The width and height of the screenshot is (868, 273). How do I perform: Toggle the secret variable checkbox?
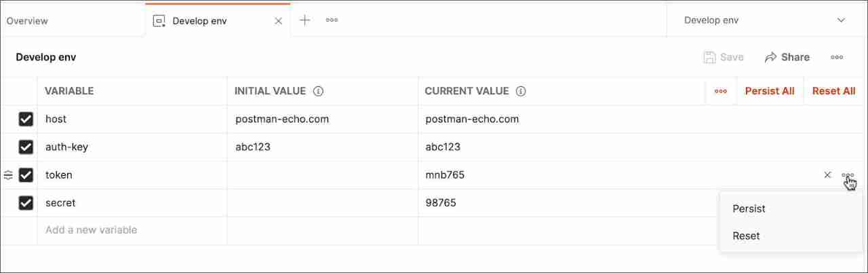[26, 203]
